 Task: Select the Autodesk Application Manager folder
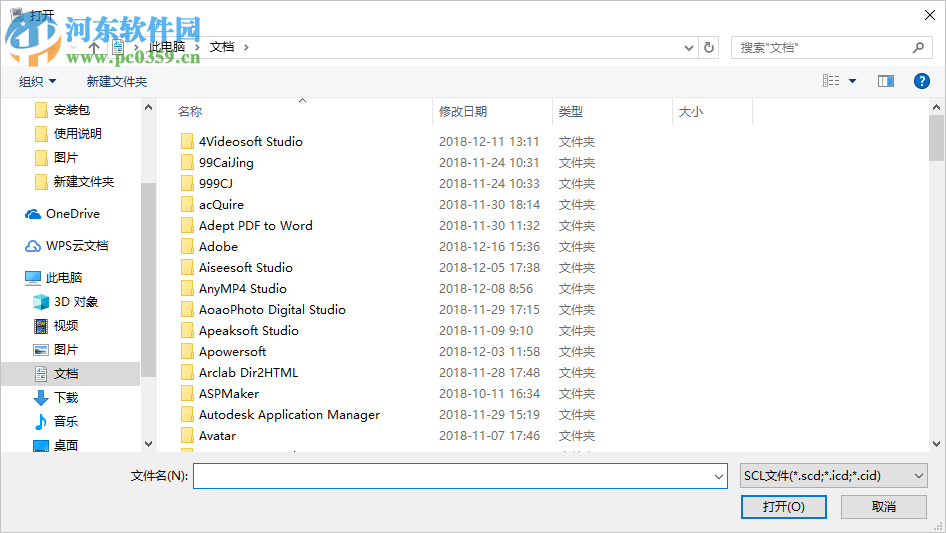pyautogui.click(x=289, y=415)
